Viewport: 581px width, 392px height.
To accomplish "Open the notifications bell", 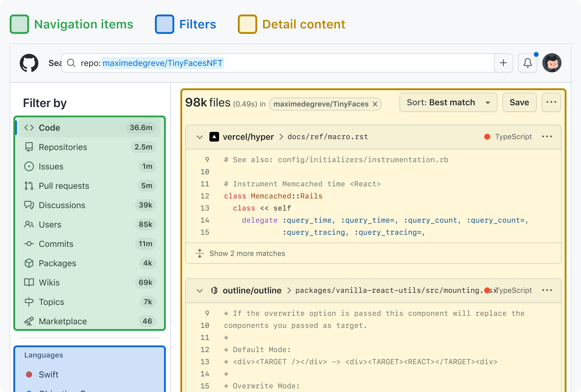I will (527, 63).
